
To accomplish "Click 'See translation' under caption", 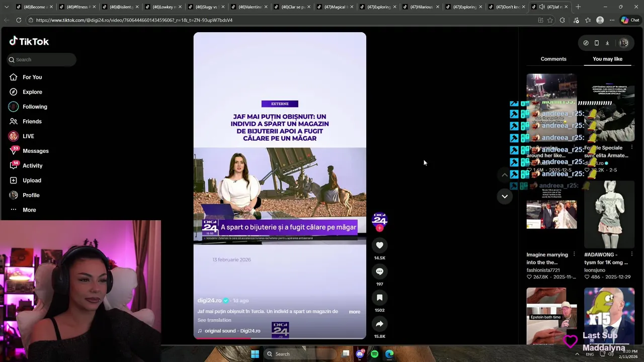I will point(214,320).
